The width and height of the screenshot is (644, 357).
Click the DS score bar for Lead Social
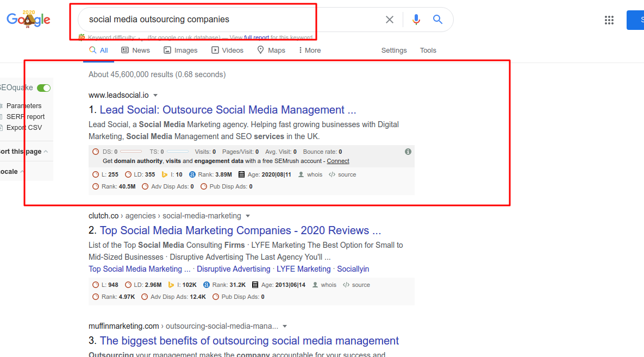click(131, 152)
